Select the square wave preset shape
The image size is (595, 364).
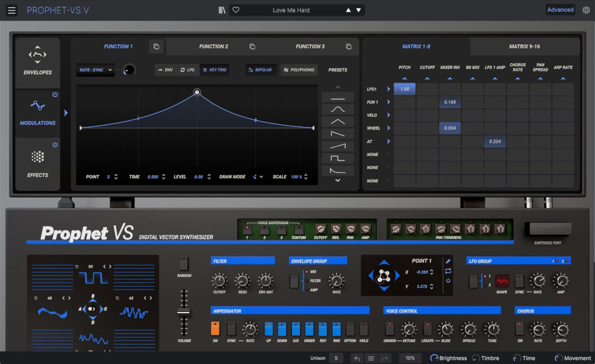(x=337, y=159)
